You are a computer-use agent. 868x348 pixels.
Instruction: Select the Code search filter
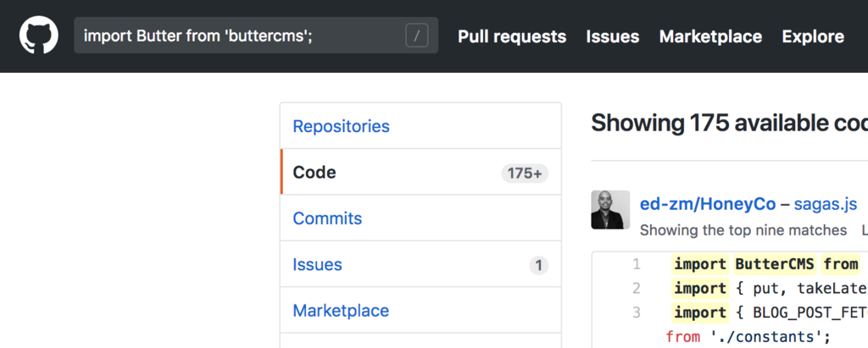[x=421, y=172]
